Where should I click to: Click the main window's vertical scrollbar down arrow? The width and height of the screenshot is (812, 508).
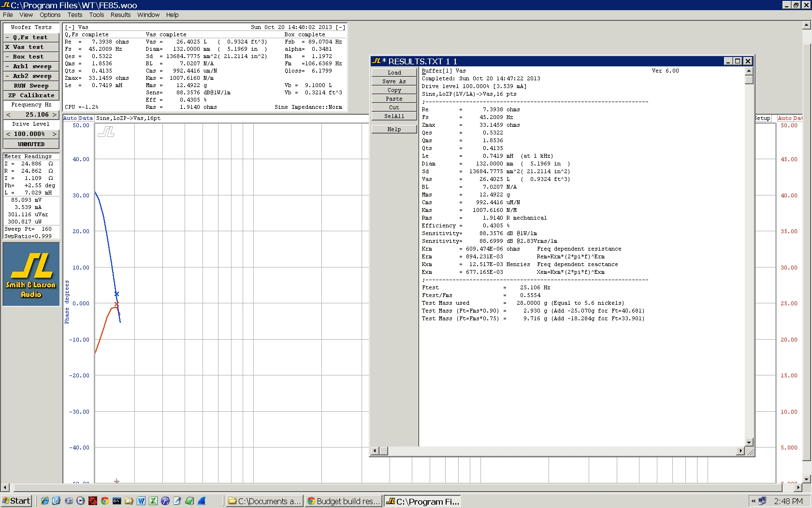(x=806, y=479)
